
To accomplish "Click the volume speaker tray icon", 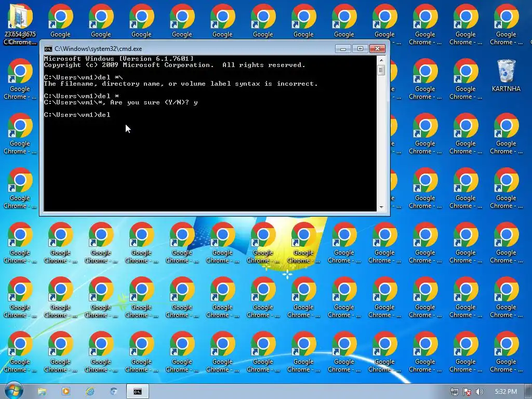I will point(479,392).
